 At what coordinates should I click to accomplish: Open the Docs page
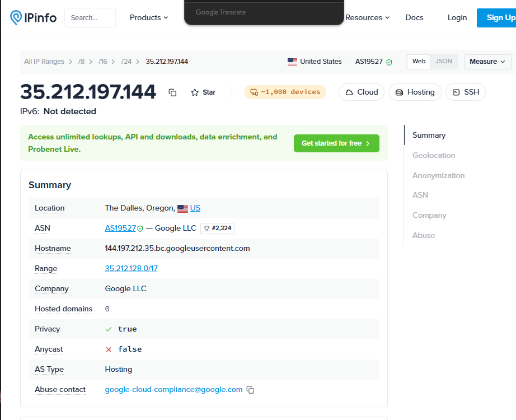coord(414,18)
